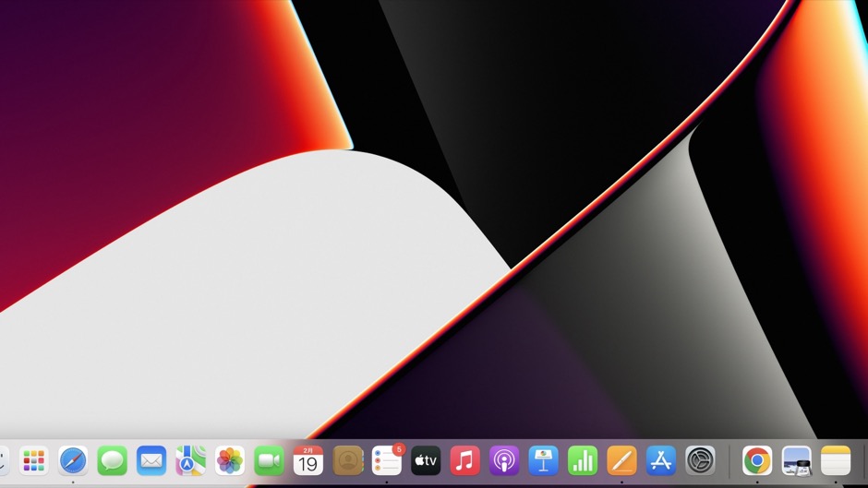Launch Podcasts from the dock
This screenshot has width=868, height=488.
504,459
